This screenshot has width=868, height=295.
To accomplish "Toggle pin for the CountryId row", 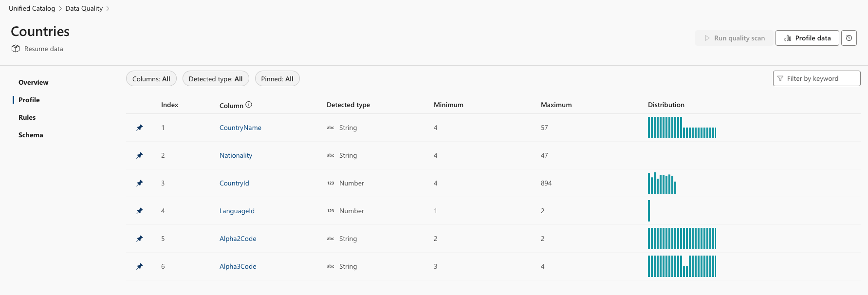I will pyautogui.click(x=140, y=183).
